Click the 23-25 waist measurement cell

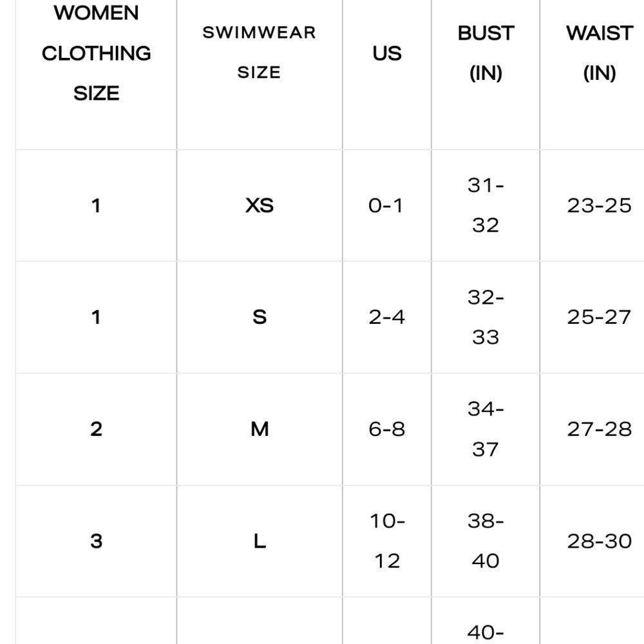tap(599, 205)
